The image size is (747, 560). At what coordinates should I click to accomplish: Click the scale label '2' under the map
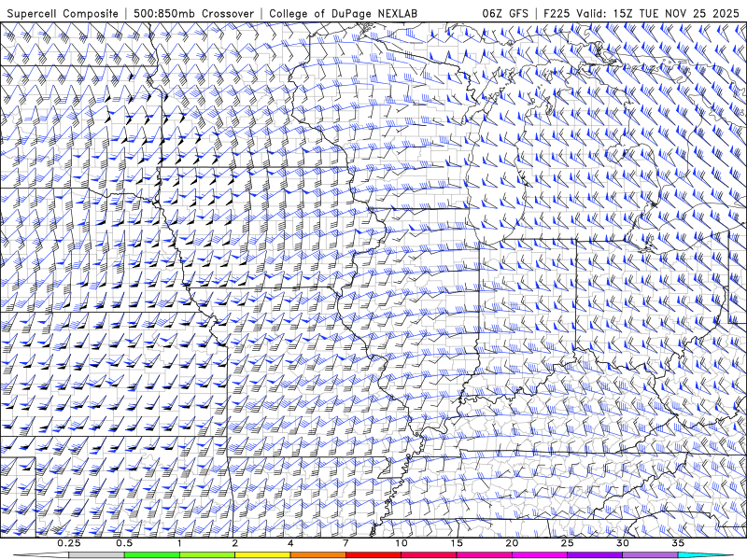point(235,543)
